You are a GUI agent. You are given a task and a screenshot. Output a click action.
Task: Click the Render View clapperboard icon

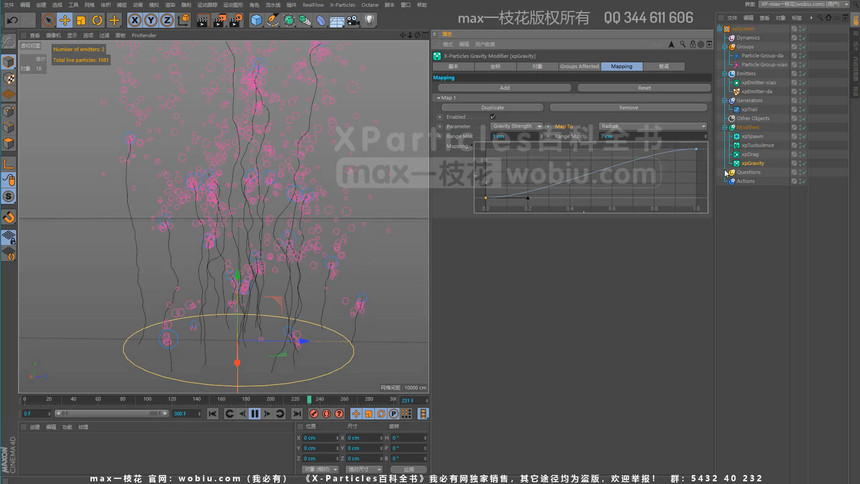[x=202, y=21]
